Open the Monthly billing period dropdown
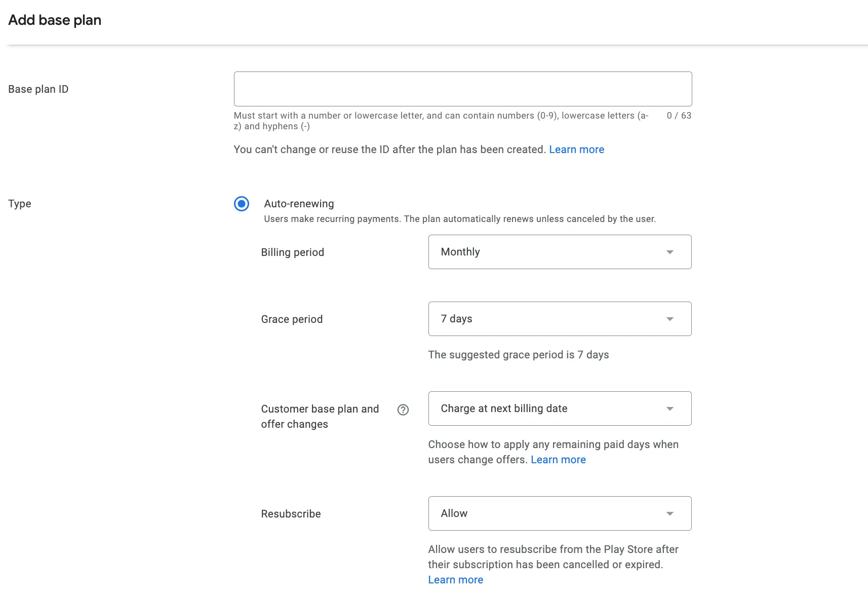 (x=547, y=252)
